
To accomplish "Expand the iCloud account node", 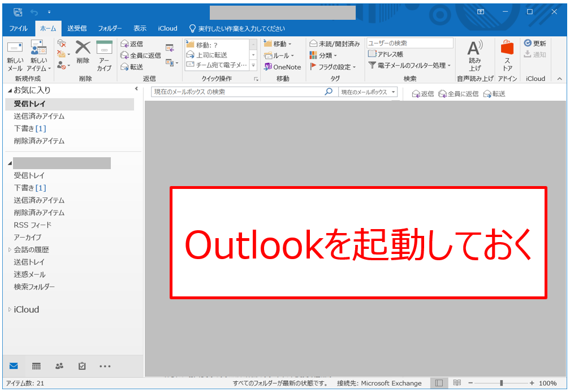I will coord(10,310).
